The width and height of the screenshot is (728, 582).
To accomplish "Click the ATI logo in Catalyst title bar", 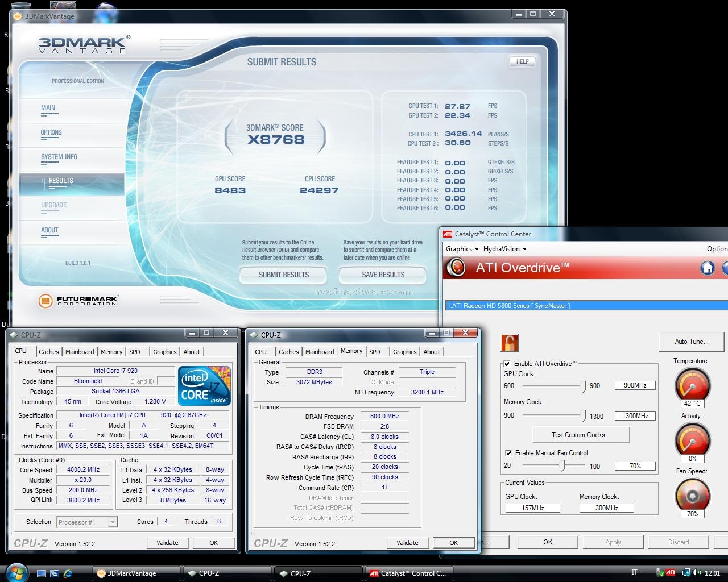I will tap(448, 234).
